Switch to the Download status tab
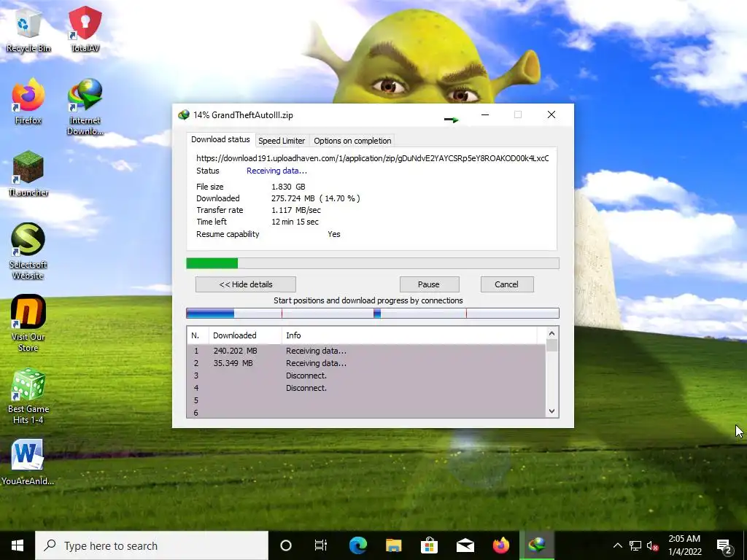 pyautogui.click(x=220, y=139)
